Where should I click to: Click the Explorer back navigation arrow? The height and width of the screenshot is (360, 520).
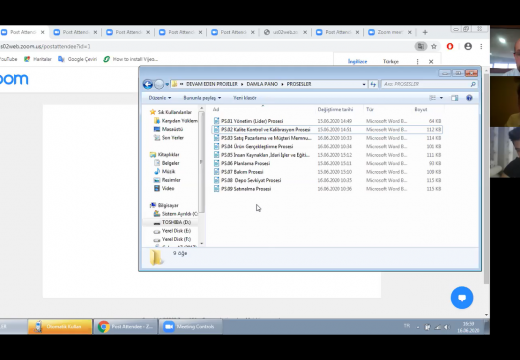tap(148, 84)
